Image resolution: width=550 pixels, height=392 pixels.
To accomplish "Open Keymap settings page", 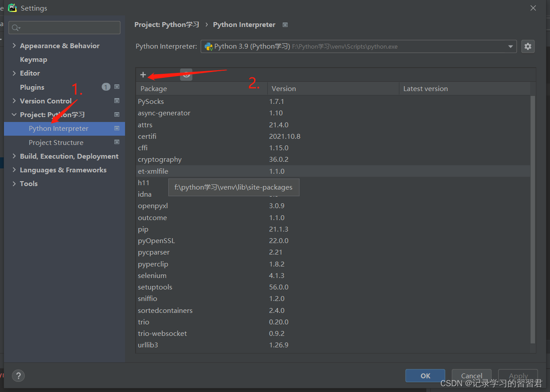I will click(x=34, y=59).
